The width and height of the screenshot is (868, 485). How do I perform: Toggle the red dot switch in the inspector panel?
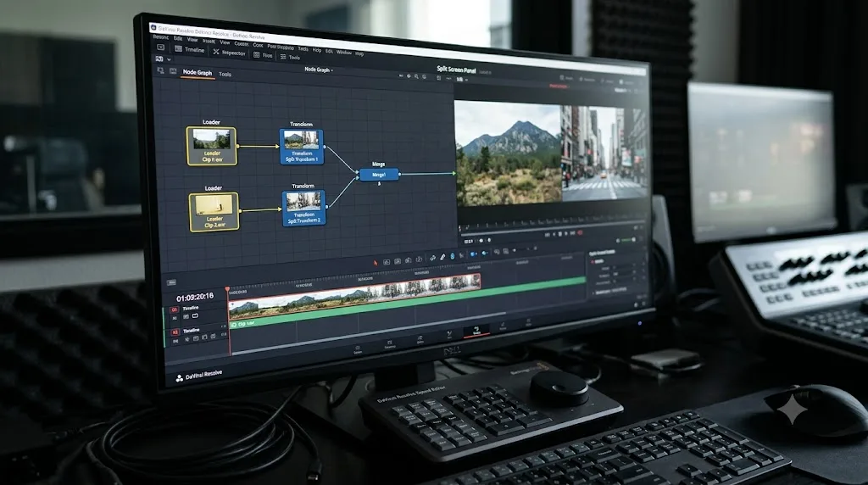pyautogui.click(x=593, y=261)
